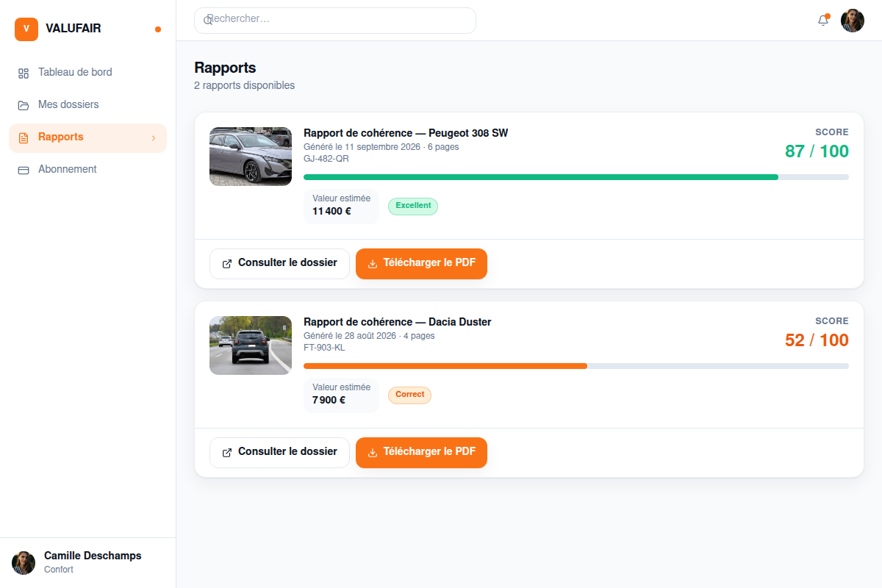
Task: Click the Mes dossiers folder icon
Action: [x=24, y=105]
